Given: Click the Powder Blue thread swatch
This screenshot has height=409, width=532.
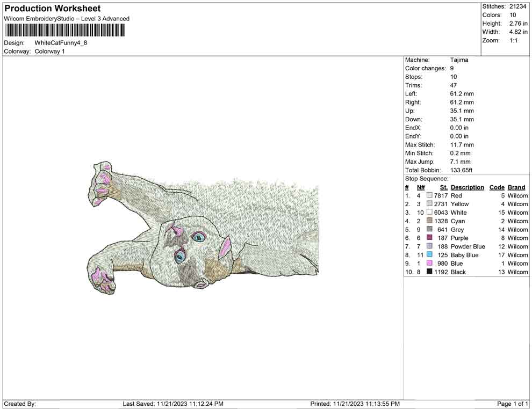Looking at the screenshot, I should click(429, 246).
